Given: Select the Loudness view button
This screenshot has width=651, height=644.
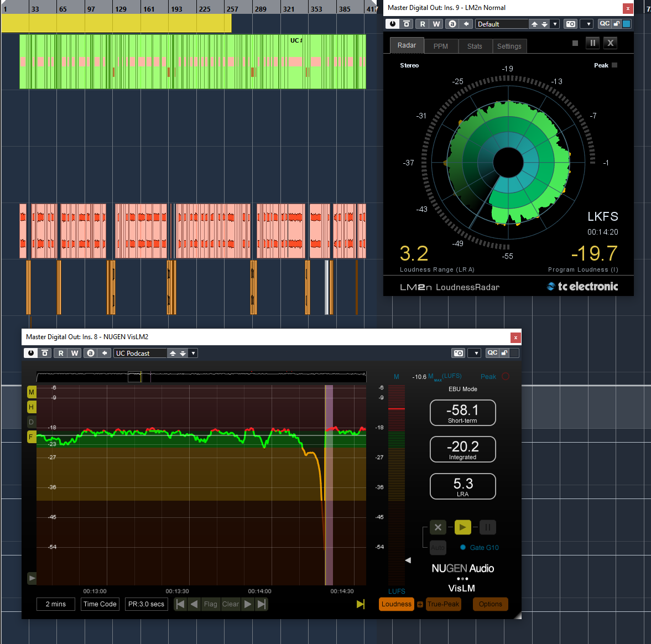Looking at the screenshot, I should tap(396, 604).
